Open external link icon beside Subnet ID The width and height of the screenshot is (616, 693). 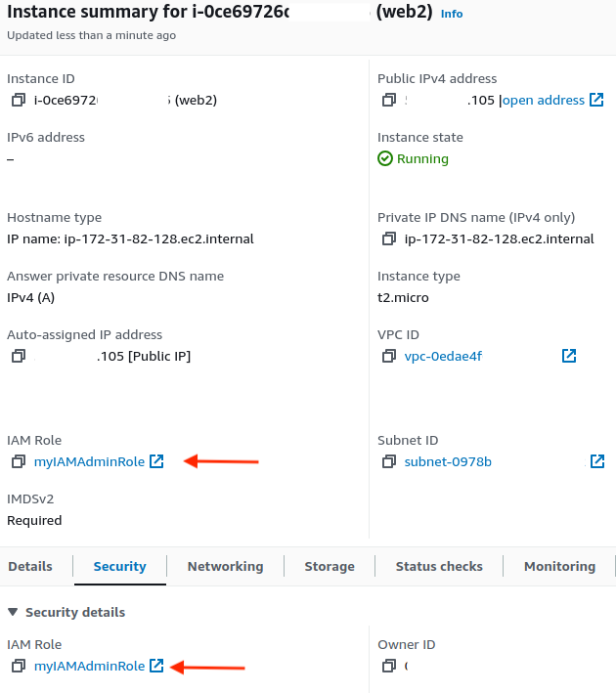point(597,461)
